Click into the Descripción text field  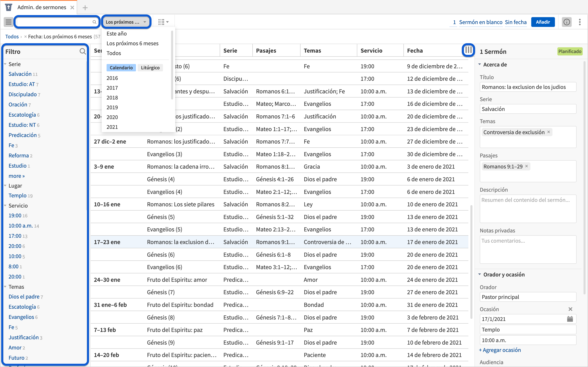pos(528,209)
